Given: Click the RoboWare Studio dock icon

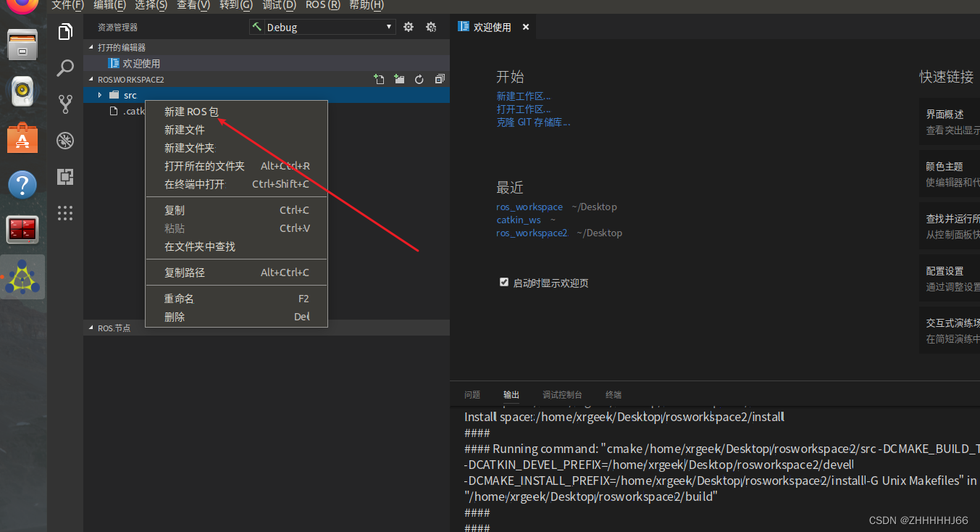Looking at the screenshot, I should (x=22, y=277).
